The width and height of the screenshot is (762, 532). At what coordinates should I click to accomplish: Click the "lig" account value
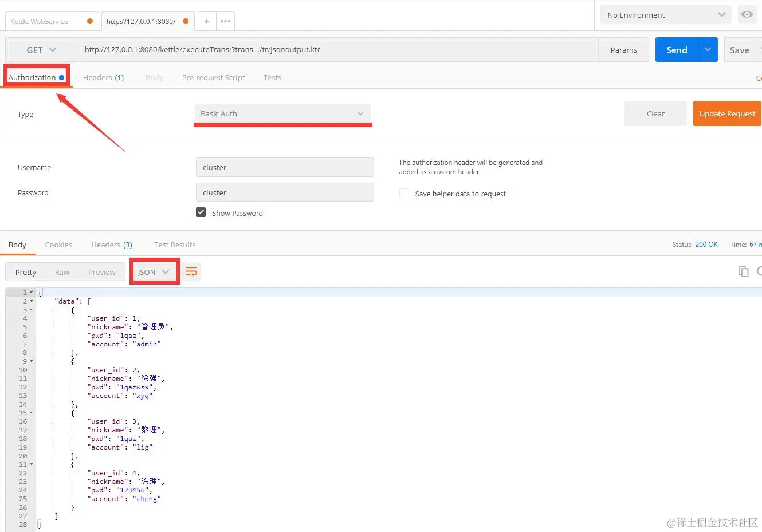pos(143,447)
